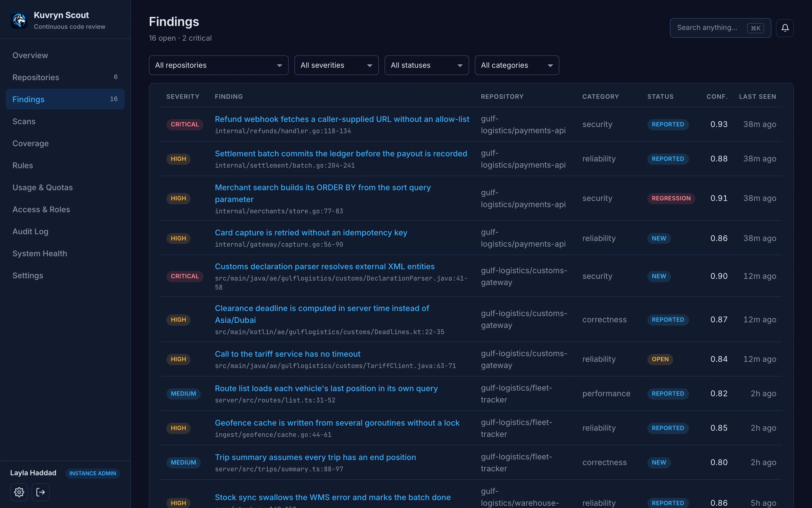Click the Severity column header

click(183, 97)
